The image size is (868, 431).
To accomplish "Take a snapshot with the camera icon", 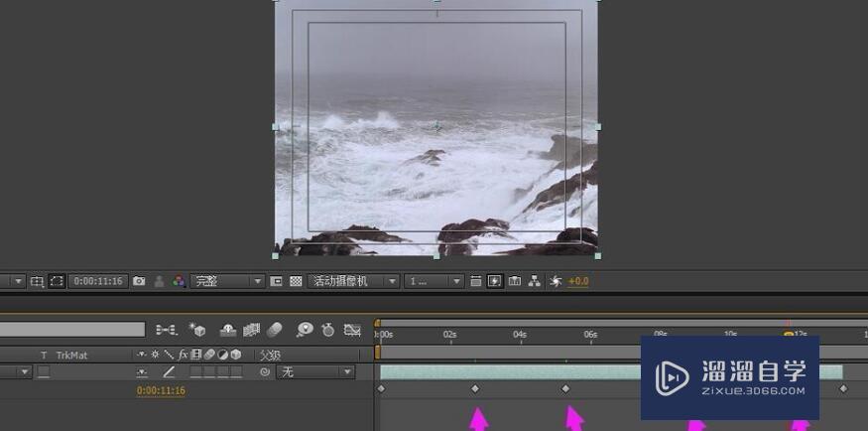I will tap(139, 281).
